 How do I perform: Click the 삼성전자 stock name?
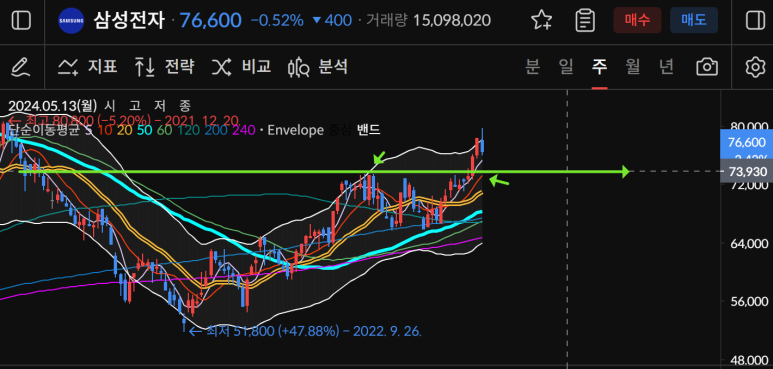point(129,21)
